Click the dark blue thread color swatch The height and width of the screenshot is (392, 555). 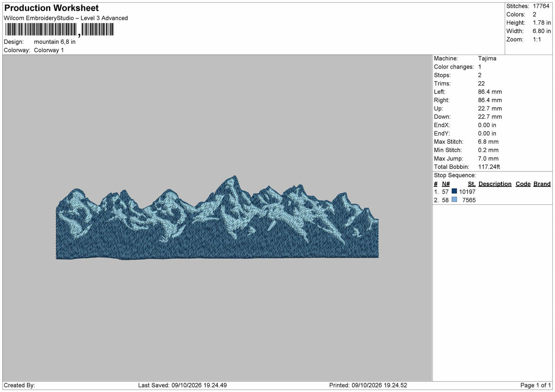click(454, 191)
